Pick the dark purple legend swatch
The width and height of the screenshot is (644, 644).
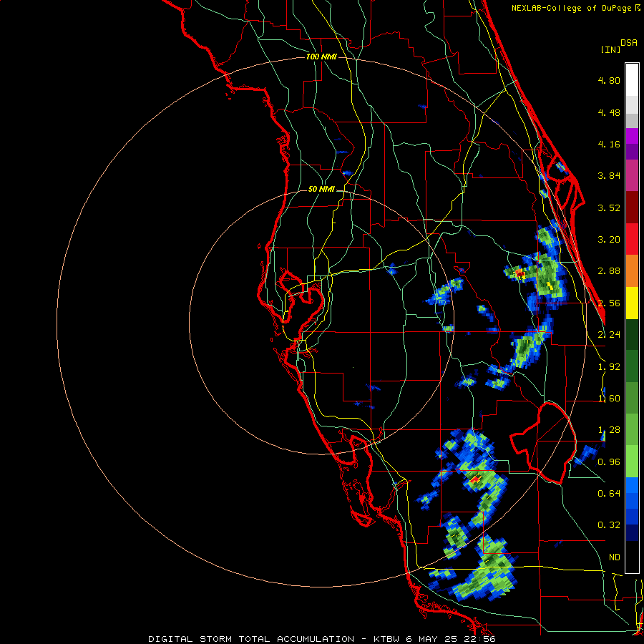tap(632, 152)
